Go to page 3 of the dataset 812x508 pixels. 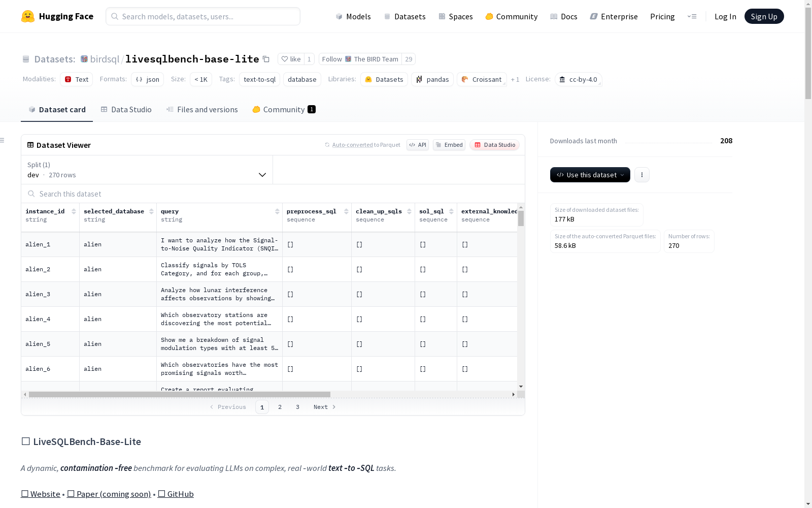(297, 407)
